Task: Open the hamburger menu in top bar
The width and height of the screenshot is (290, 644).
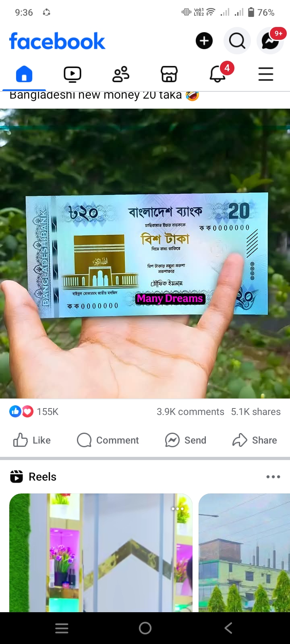Action: point(266,74)
